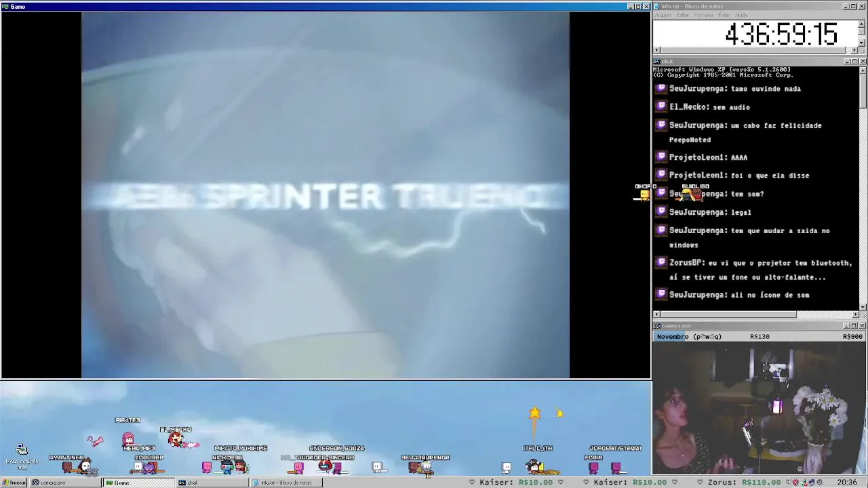Open the Iniciar start button

pos(14,483)
